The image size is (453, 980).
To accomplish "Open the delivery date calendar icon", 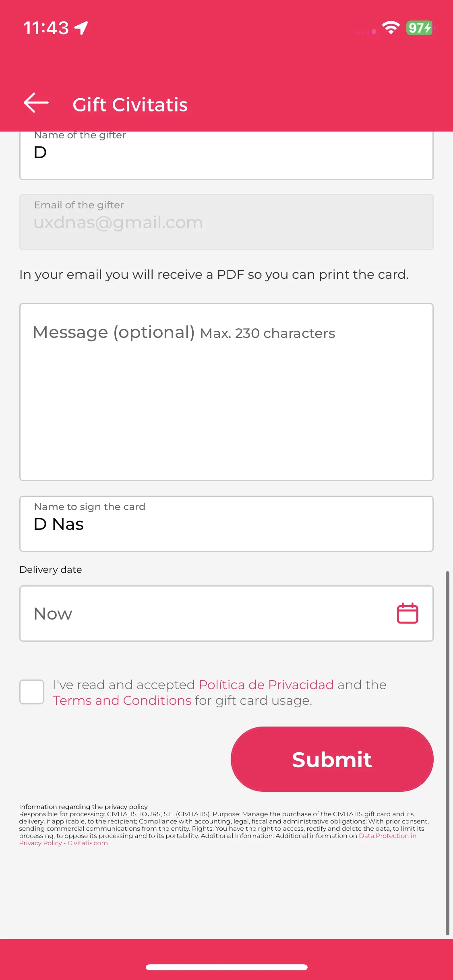I will coord(407,614).
